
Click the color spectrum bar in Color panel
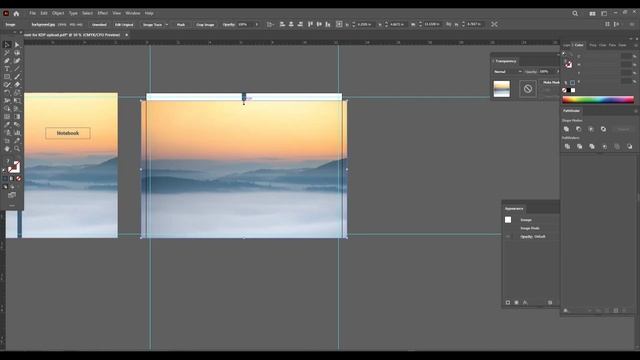pyautogui.click(x=598, y=99)
